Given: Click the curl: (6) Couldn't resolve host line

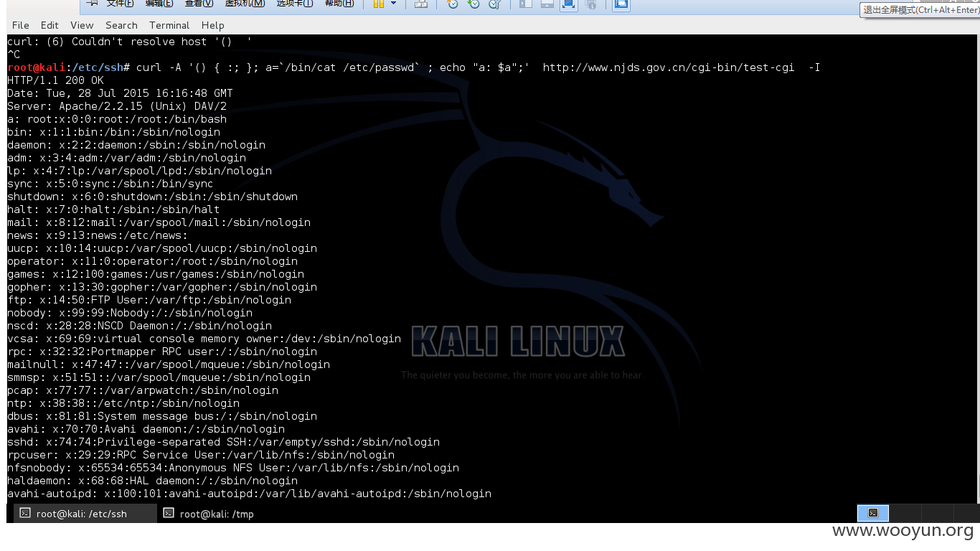Looking at the screenshot, I should 129,42.
